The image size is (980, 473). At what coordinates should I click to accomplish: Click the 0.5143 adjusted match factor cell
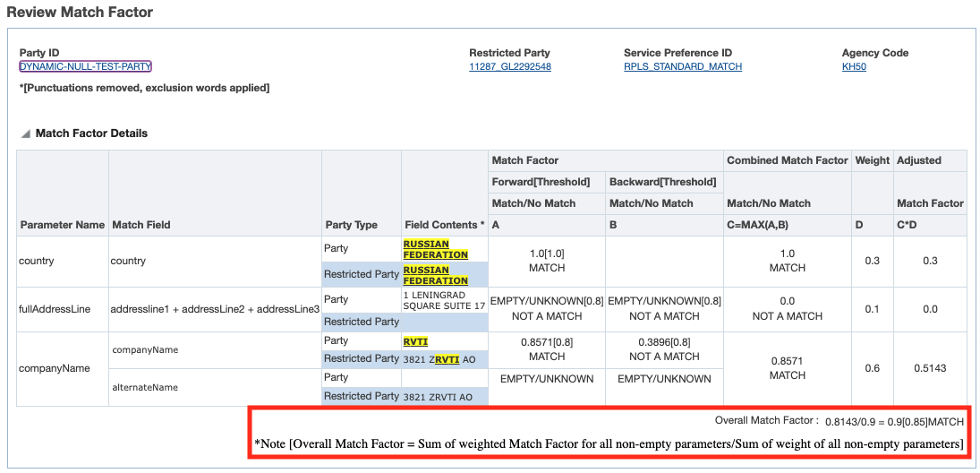[x=931, y=368]
